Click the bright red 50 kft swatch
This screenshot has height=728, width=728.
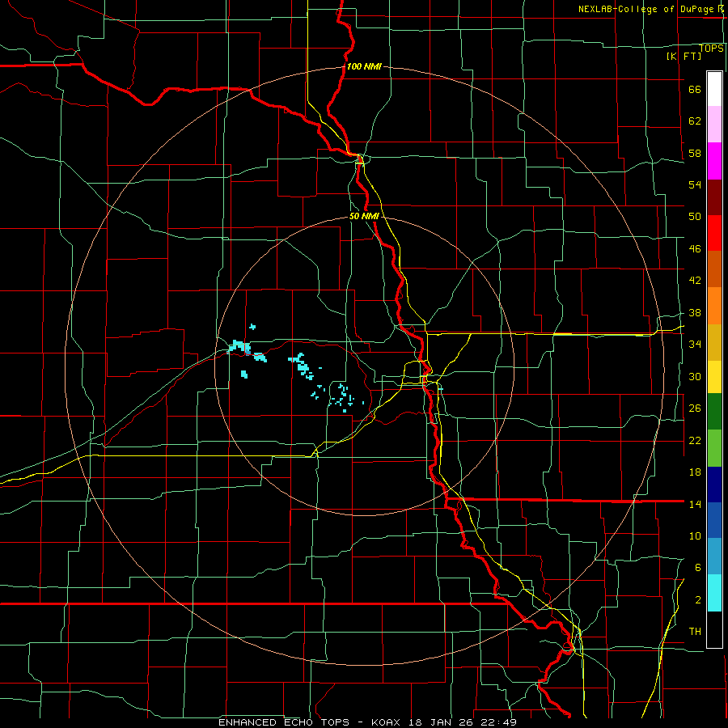[714, 233]
